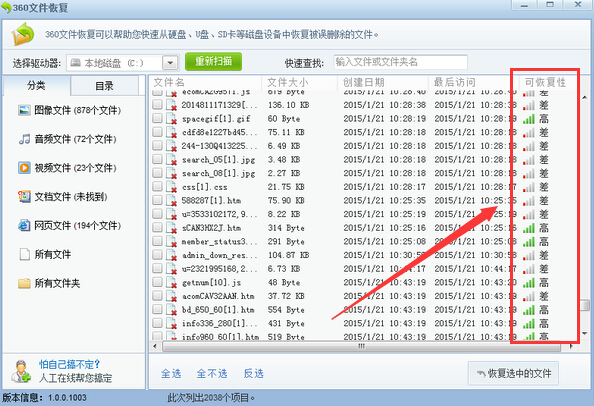
Task: Focus the quick search input field
Action: coord(400,62)
